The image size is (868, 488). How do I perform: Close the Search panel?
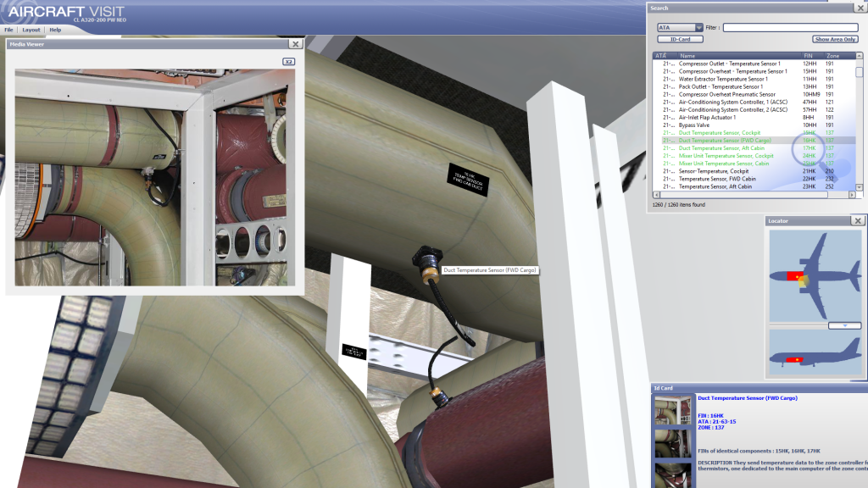(x=861, y=8)
